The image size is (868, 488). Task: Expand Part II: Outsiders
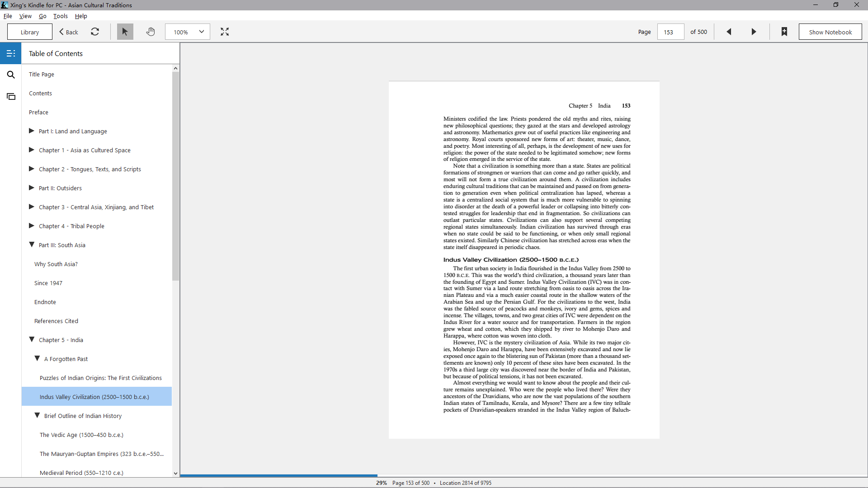tap(32, 188)
